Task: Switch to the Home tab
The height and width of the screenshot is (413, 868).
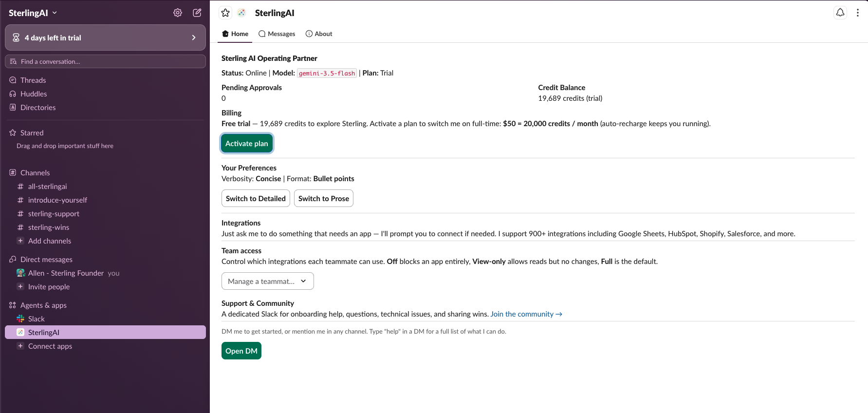Action: click(235, 34)
